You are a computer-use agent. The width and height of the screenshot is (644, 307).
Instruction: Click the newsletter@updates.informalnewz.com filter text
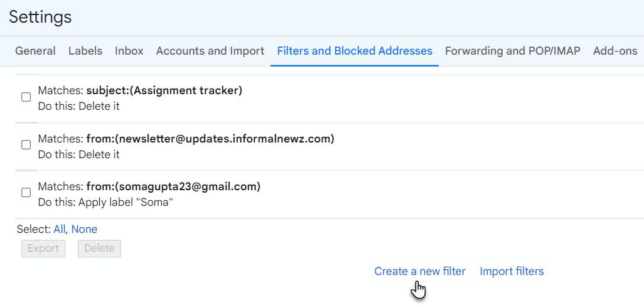210,139
